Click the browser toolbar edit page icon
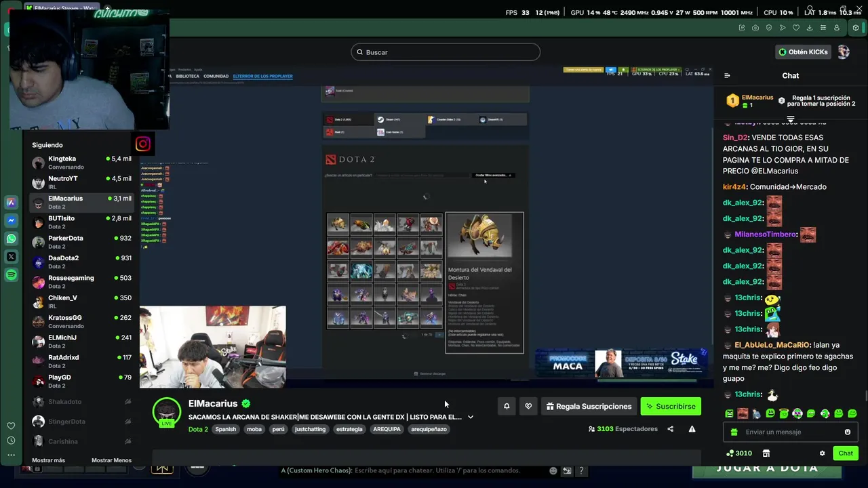The image size is (868, 488). click(742, 28)
